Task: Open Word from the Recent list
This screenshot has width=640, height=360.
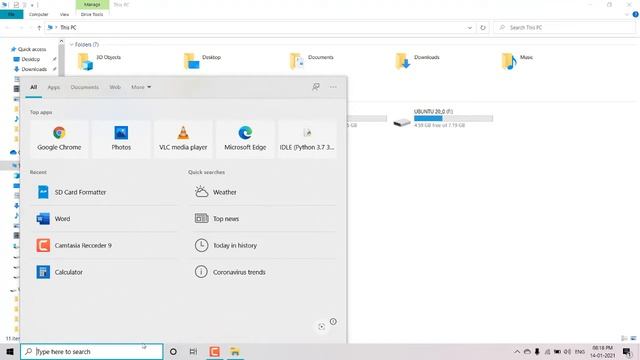Action: [x=104, y=219]
